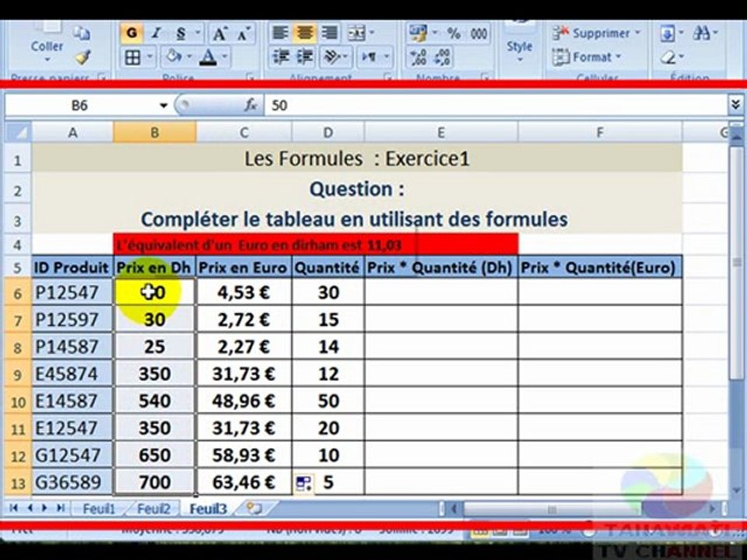This screenshot has height=560, width=747.
Task: Select column E header
Action: pyautogui.click(x=441, y=132)
